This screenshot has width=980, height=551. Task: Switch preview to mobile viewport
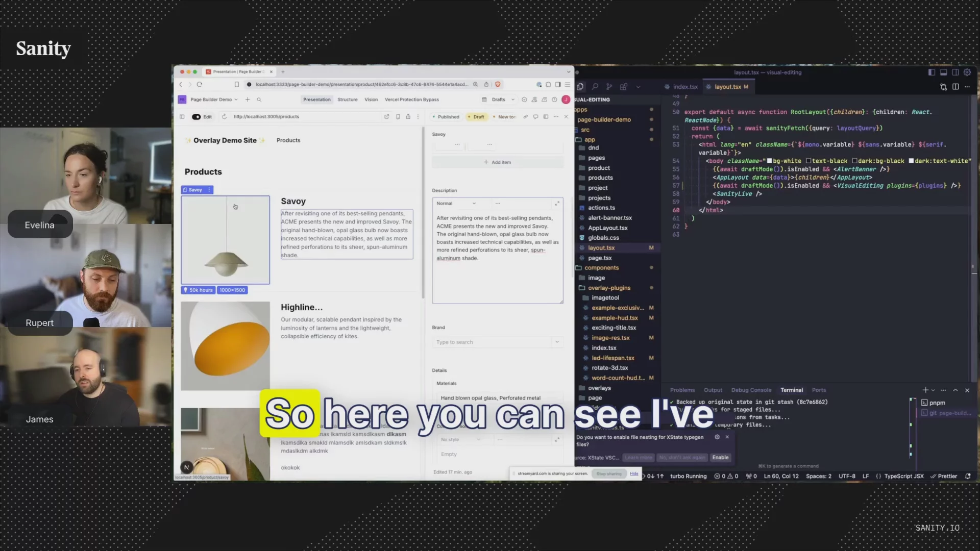[x=398, y=117]
